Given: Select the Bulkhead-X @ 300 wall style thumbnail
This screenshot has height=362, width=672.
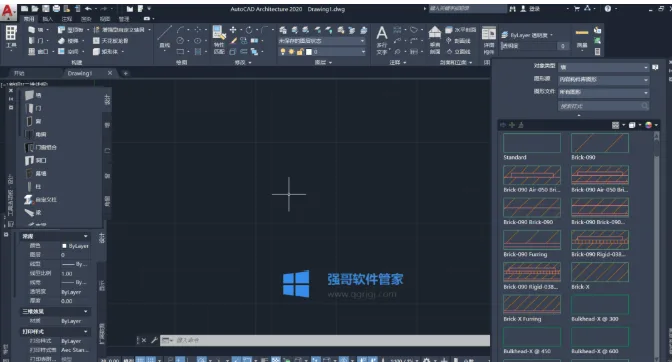Looking at the screenshot, I should (600, 305).
